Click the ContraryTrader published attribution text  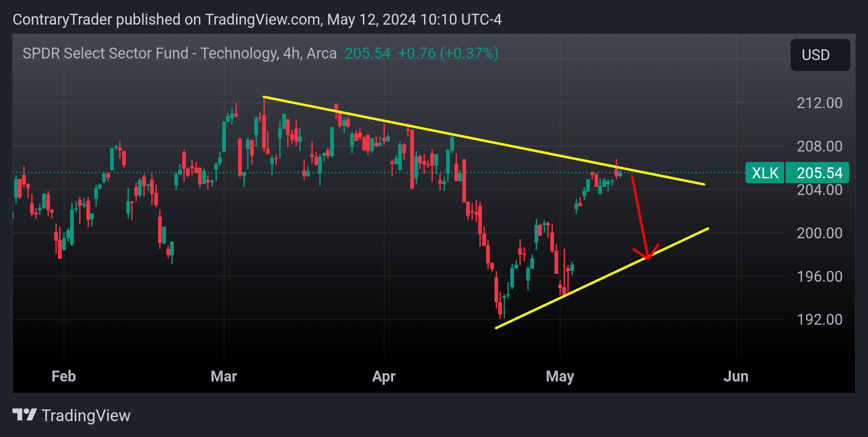click(x=257, y=20)
